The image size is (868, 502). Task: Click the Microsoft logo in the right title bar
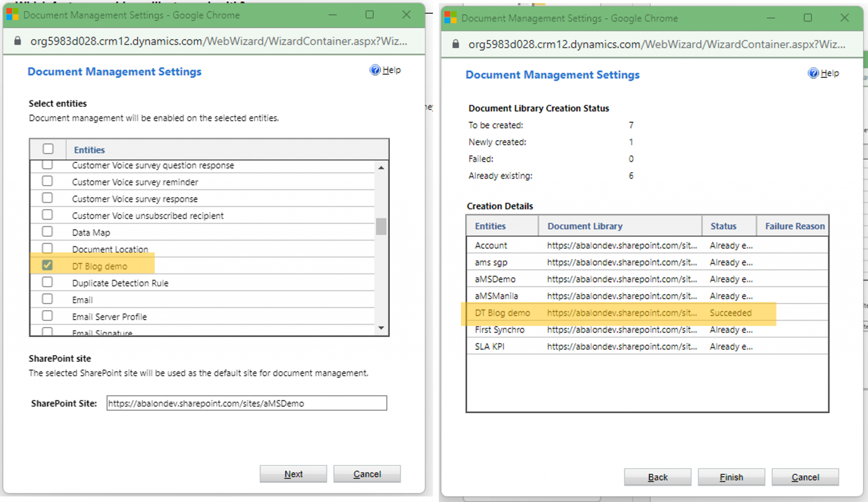click(450, 17)
